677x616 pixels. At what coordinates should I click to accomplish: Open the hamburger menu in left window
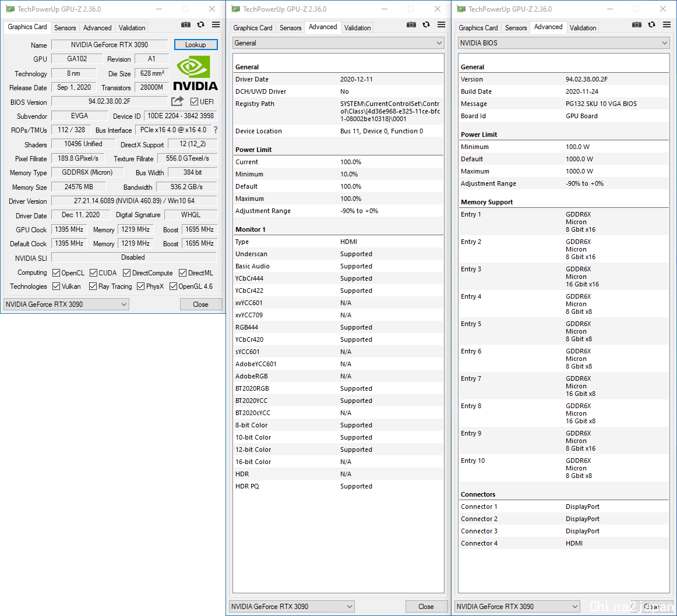(216, 24)
